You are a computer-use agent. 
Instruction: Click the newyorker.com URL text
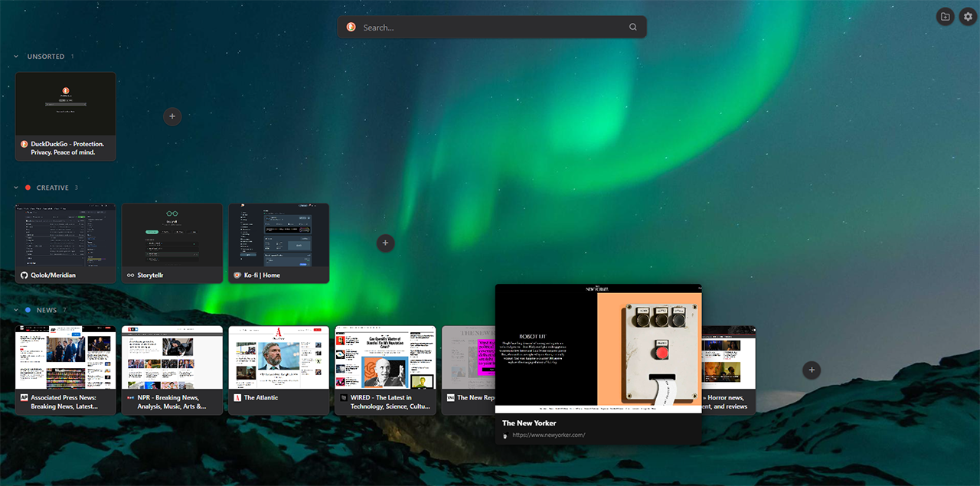pos(549,435)
